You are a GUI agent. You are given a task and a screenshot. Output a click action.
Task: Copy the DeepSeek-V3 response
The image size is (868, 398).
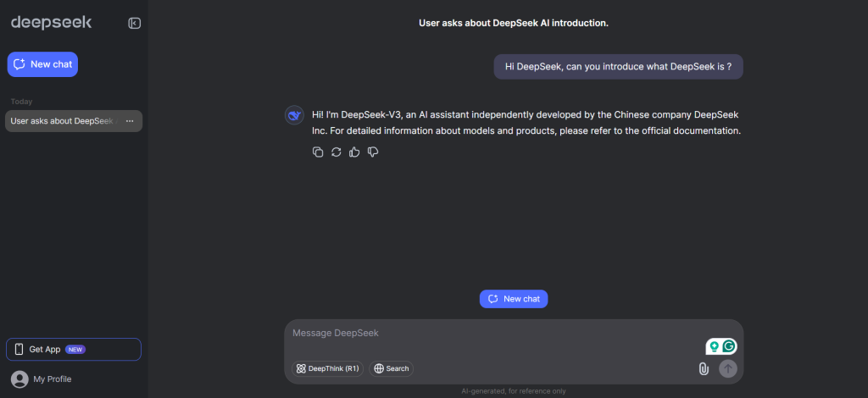coord(318,152)
